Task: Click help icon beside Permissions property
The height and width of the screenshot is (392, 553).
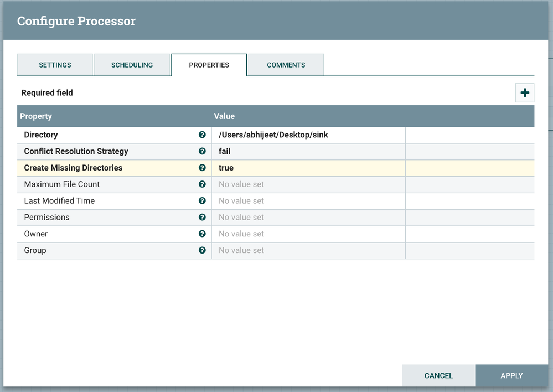Action: coord(202,218)
